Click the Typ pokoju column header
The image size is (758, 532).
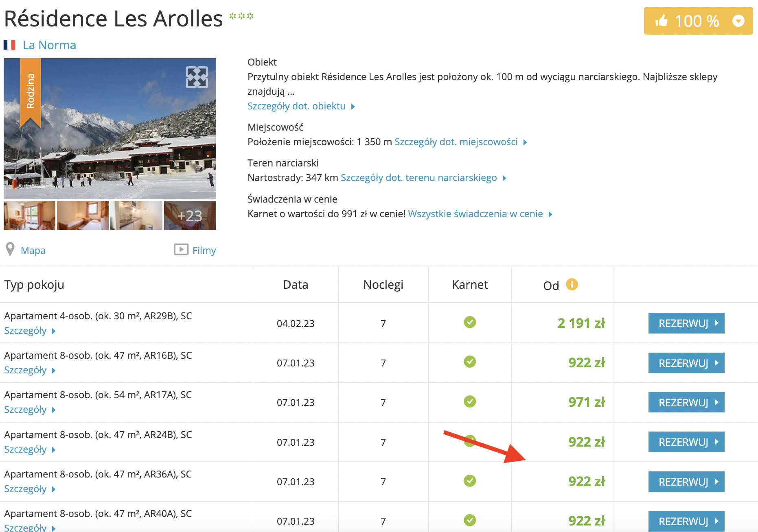pyautogui.click(x=34, y=285)
